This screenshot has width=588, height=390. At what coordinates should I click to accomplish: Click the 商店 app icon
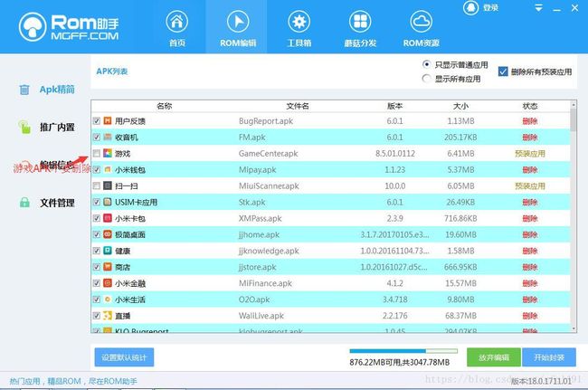[x=108, y=267]
